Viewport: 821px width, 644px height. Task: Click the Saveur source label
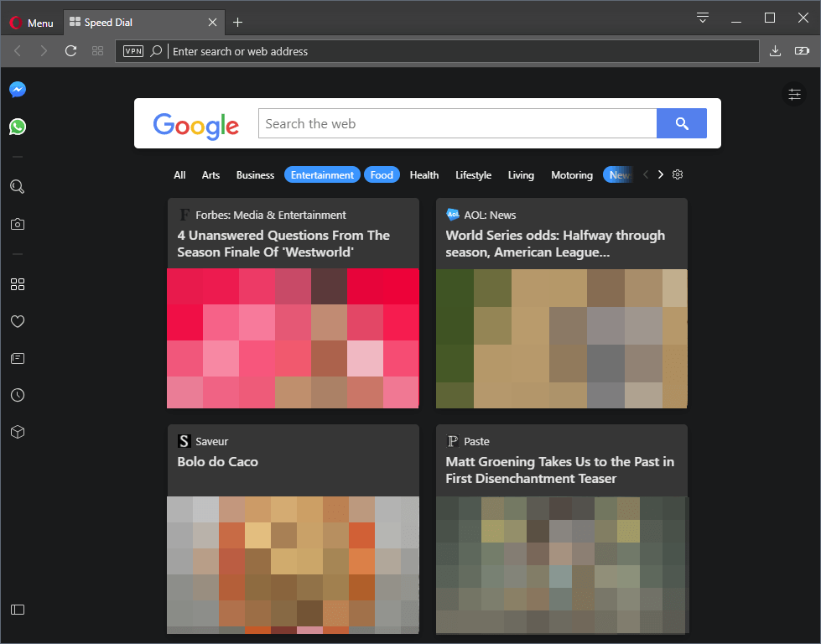[x=211, y=441]
